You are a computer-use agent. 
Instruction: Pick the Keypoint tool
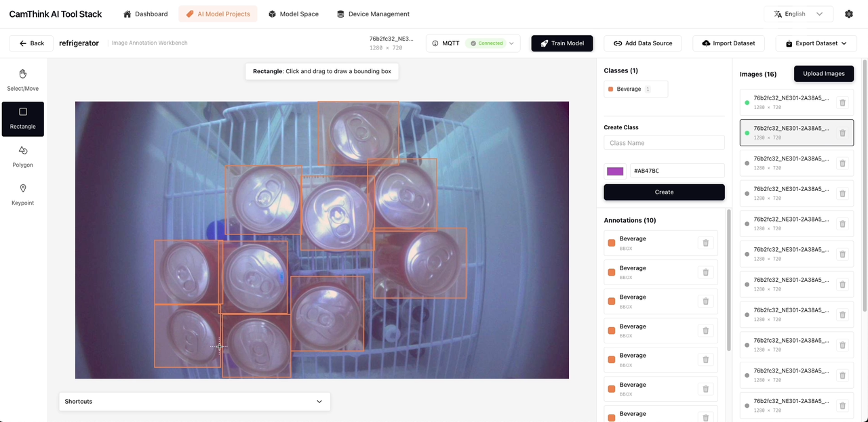(23, 194)
